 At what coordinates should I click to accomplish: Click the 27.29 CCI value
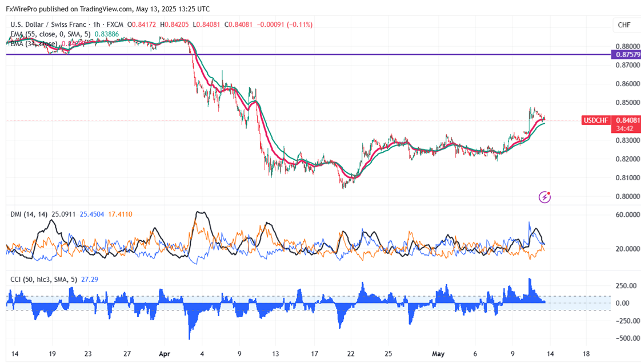(x=90, y=280)
